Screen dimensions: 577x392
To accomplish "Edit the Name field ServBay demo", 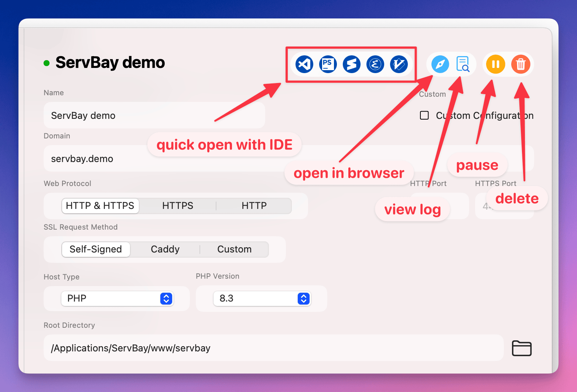I will 154,116.
